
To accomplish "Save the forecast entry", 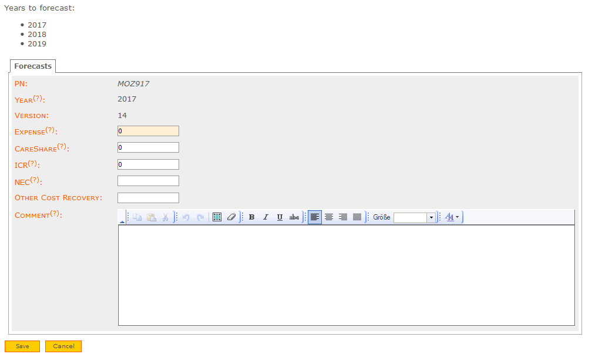I will click(22, 346).
